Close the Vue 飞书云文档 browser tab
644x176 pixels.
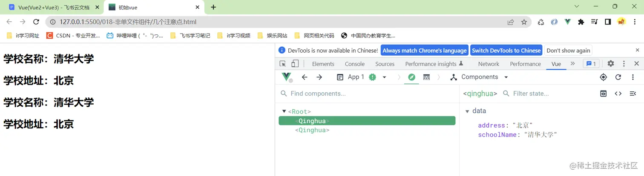click(97, 7)
